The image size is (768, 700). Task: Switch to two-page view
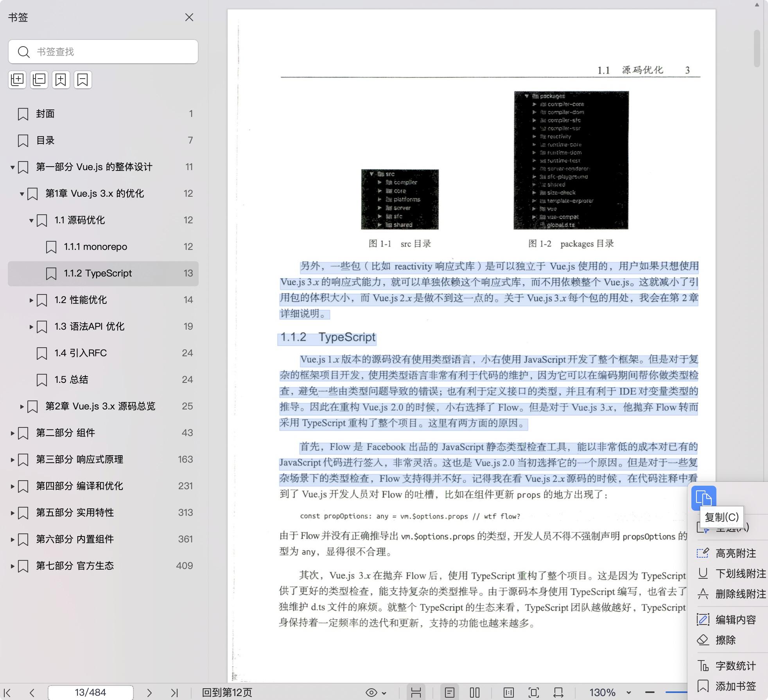pos(475,693)
